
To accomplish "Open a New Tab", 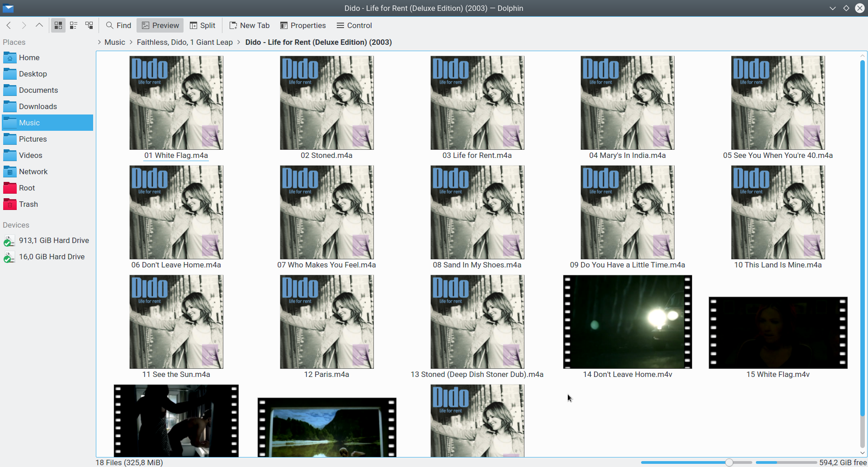I will tap(249, 25).
